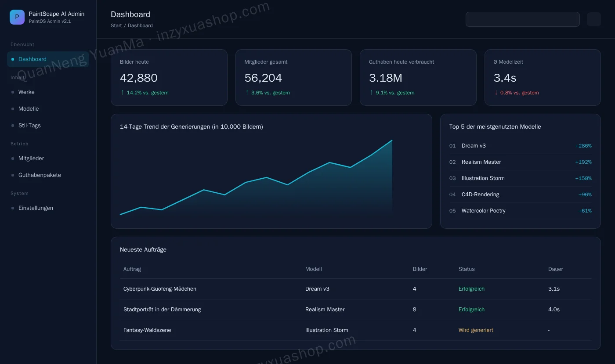Open the Fantasy-Waldszene order row
Screen dimensions: 615x364
[x=356, y=330]
